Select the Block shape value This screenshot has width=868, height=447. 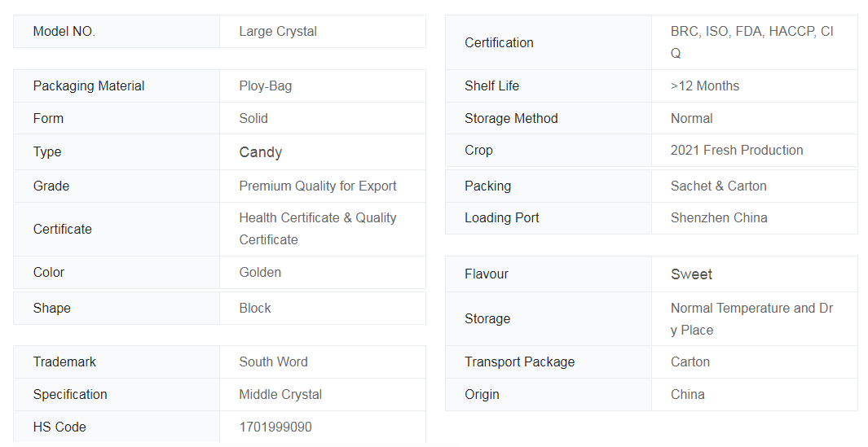point(255,308)
